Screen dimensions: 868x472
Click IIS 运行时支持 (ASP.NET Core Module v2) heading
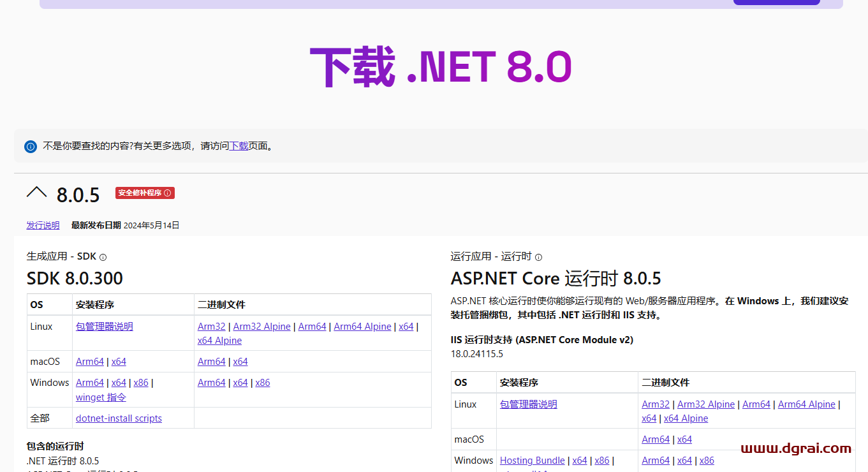tap(542, 340)
